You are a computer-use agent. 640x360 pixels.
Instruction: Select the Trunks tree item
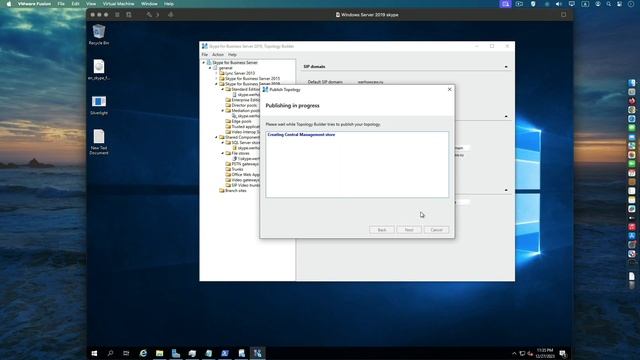(238, 169)
